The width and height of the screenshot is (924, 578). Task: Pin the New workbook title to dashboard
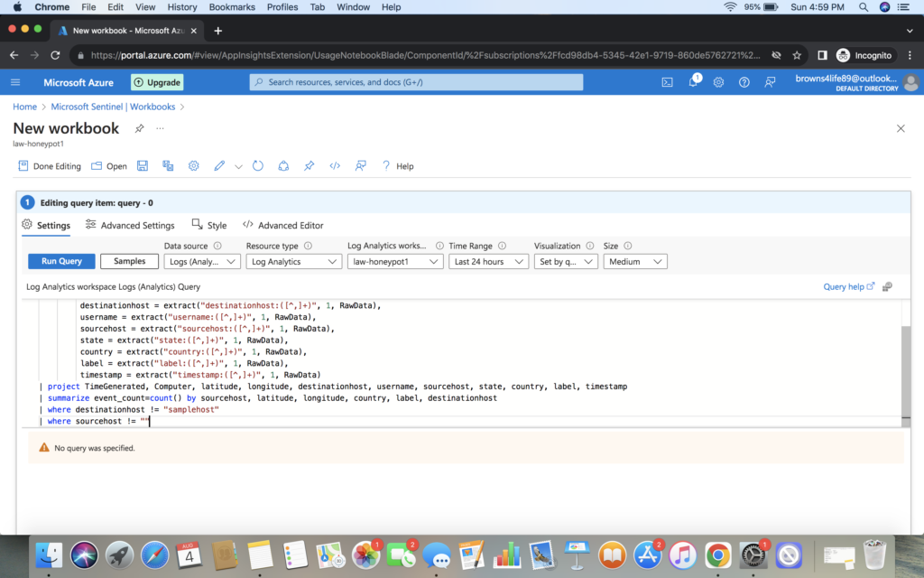(x=139, y=128)
